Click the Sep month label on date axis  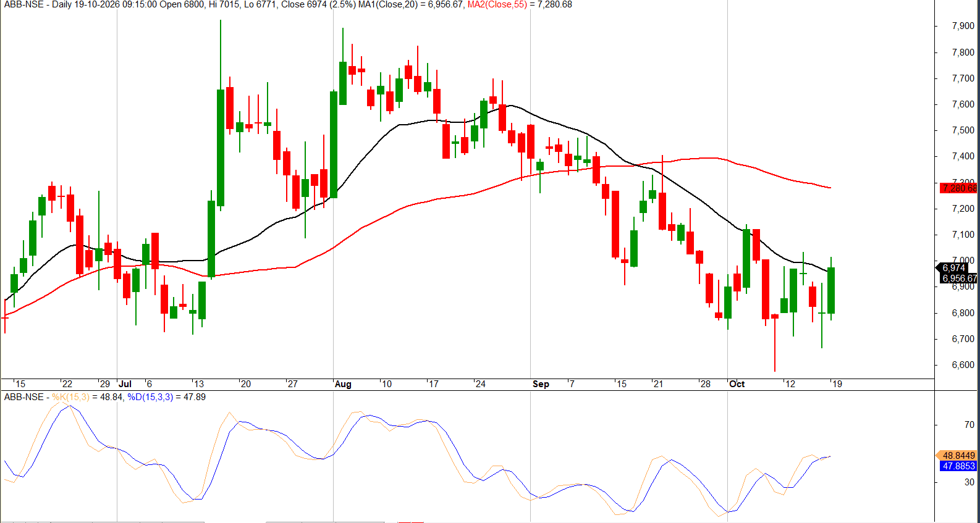tap(541, 384)
